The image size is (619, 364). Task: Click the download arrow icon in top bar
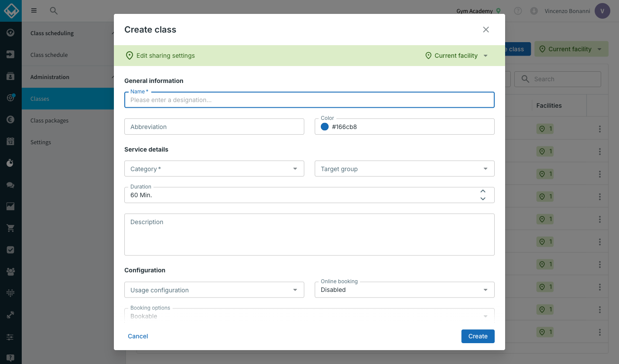click(x=534, y=11)
